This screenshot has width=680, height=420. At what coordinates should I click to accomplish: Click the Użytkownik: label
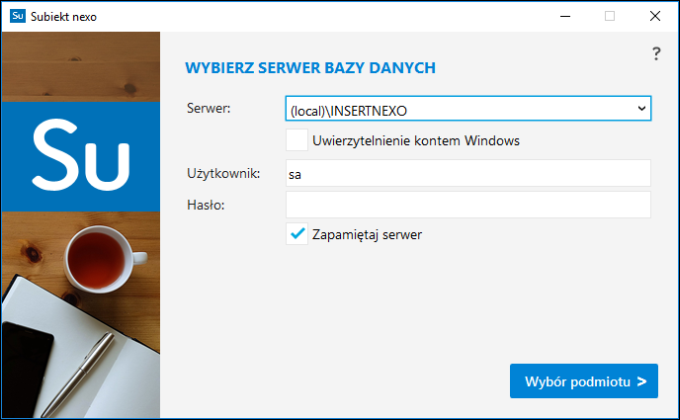click(x=223, y=174)
